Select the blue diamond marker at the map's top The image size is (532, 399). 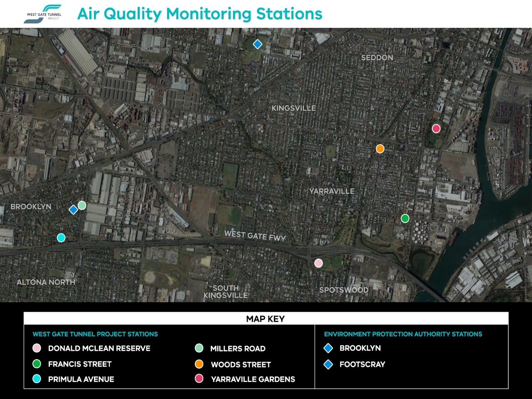pos(257,44)
